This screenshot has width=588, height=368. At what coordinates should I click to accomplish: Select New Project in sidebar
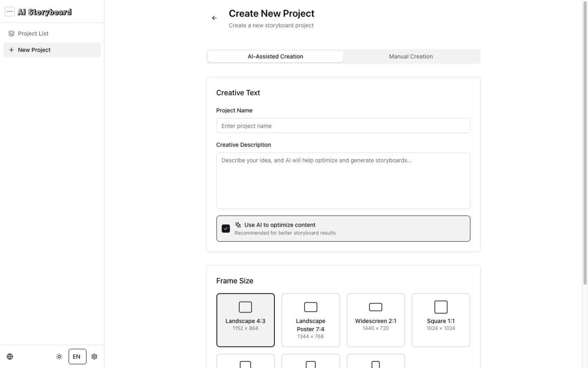click(x=52, y=50)
